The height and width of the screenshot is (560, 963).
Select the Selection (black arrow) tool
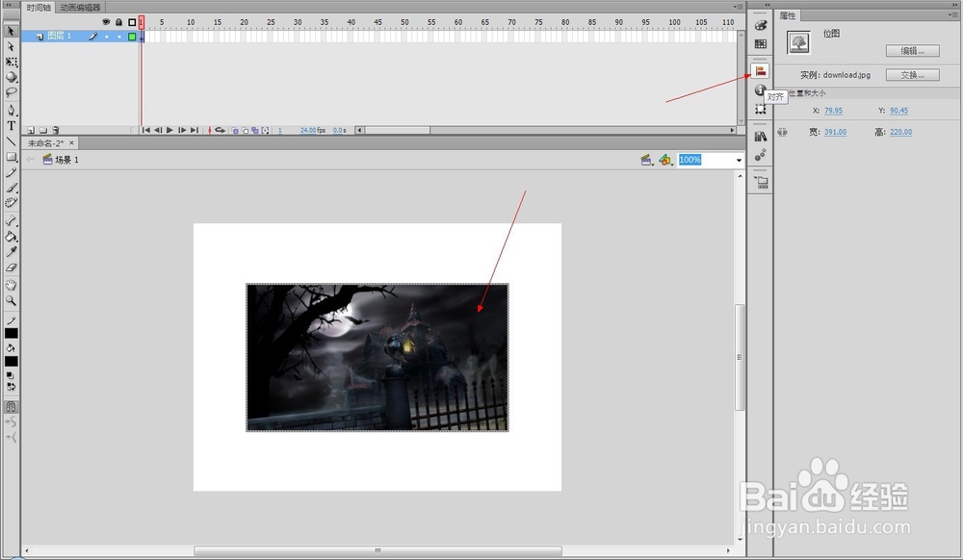point(11,31)
